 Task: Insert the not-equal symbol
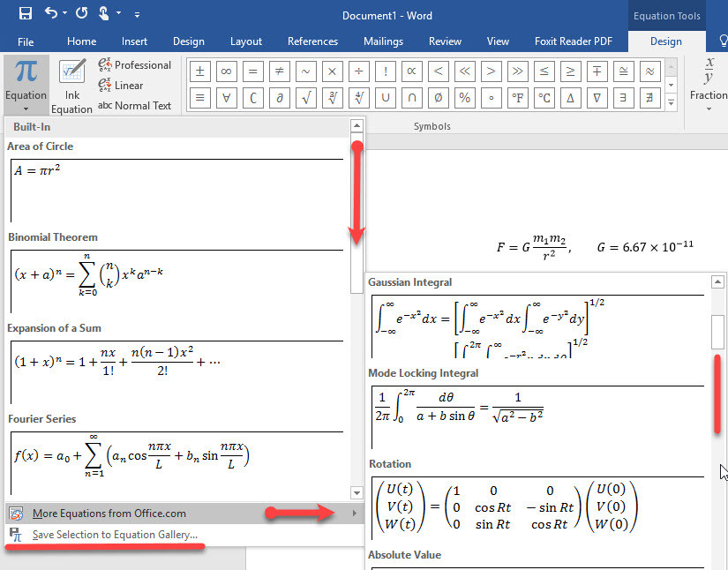[279, 71]
